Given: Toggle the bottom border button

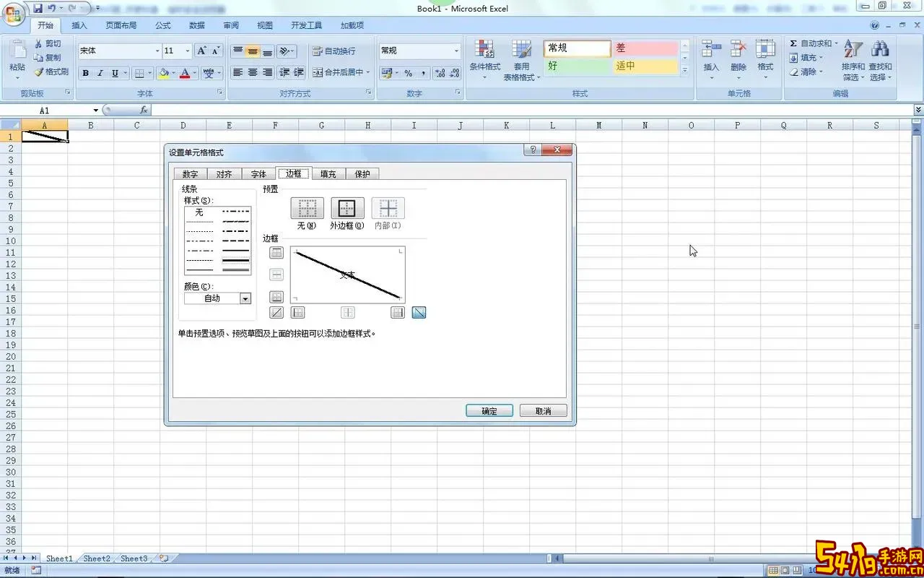Looking at the screenshot, I should [x=276, y=297].
